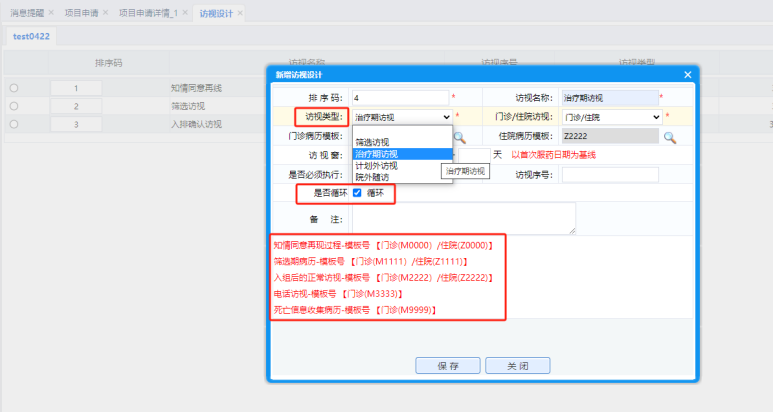Click text 入组后的正常访视-模板号
This screenshot has width=773, height=413.
pyautogui.click(x=321, y=277)
